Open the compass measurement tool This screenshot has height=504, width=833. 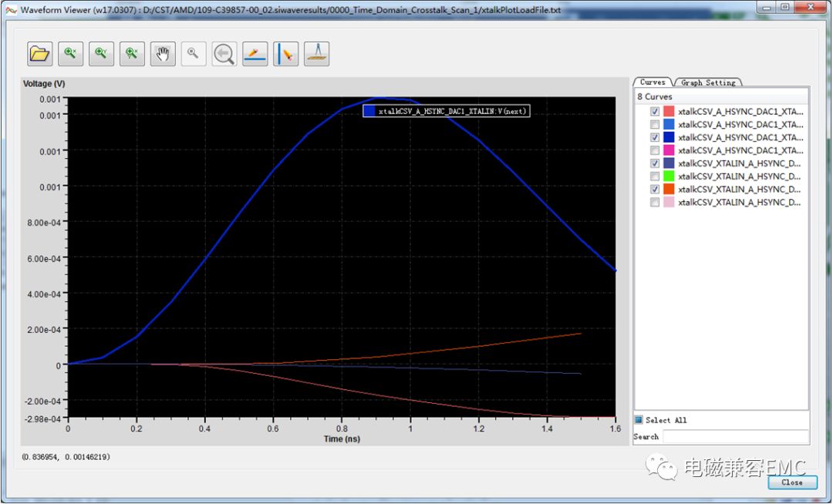[x=317, y=54]
